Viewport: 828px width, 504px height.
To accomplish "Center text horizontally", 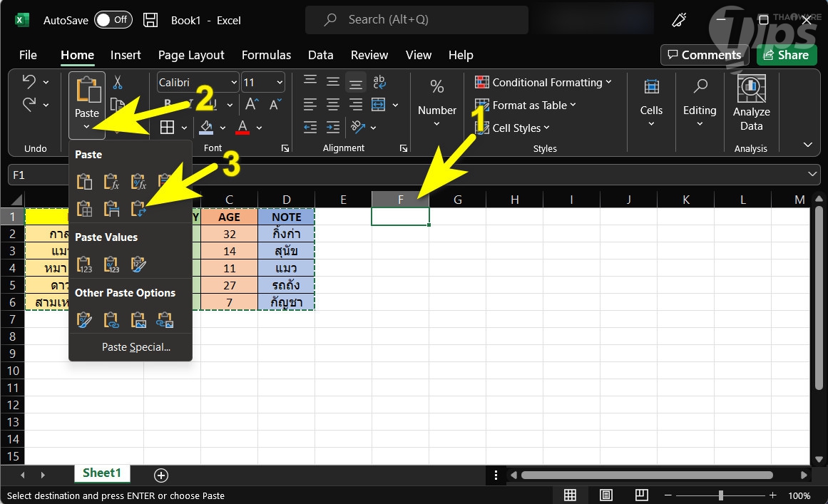I will click(x=333, y=105).
